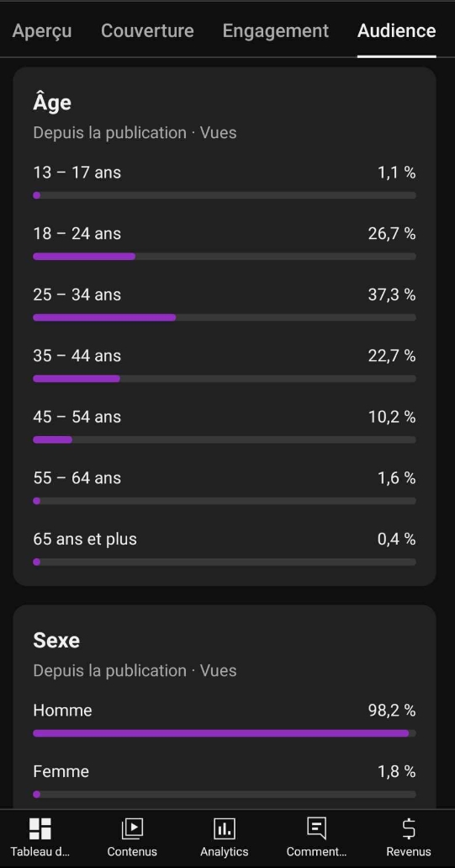Click the Âge card heading
455x868 pixels.
pyautogui.click(x=52, y=103)
